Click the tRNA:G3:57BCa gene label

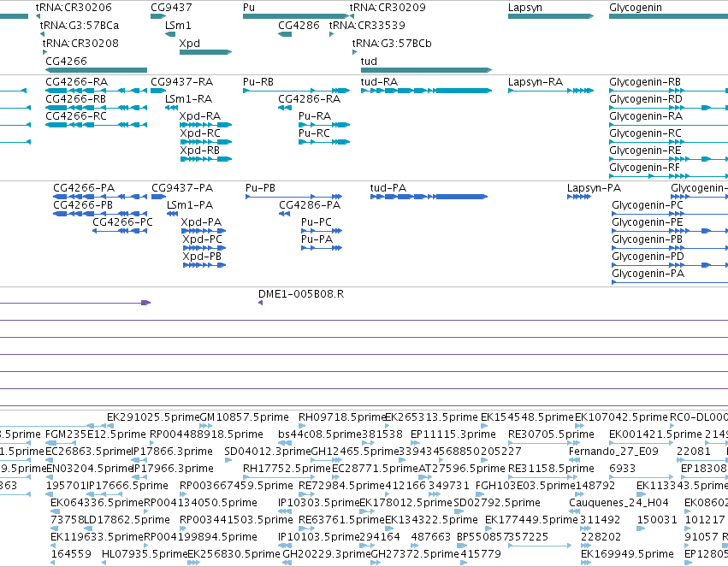coord(80,26)
